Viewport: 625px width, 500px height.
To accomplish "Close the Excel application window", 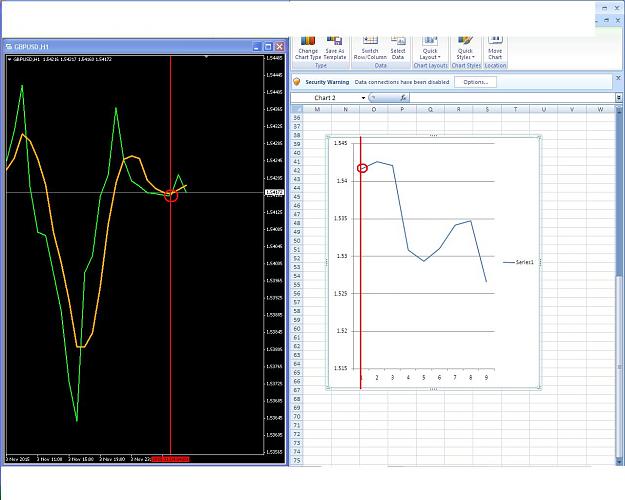I will [617, 8].
